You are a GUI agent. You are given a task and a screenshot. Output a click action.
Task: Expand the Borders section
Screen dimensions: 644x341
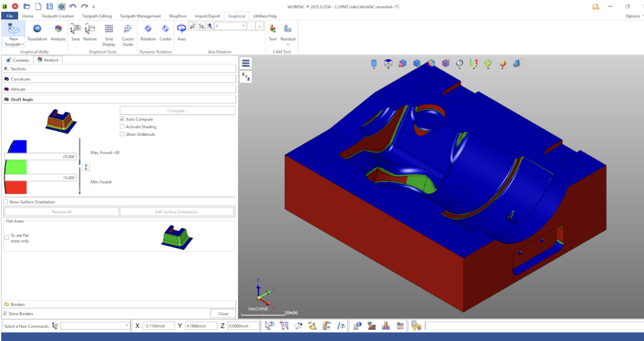(119, 304)
